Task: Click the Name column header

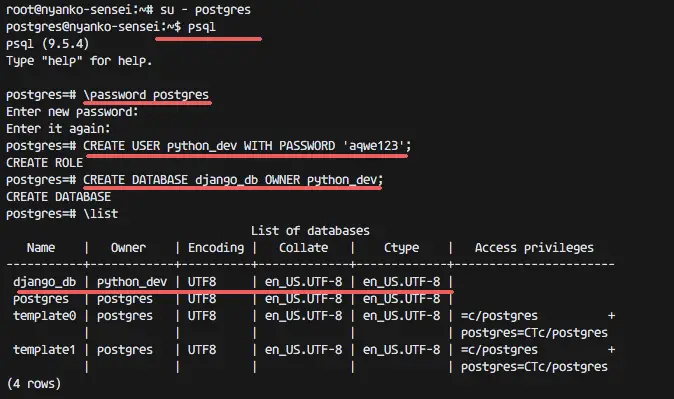Action: (41, 248)
